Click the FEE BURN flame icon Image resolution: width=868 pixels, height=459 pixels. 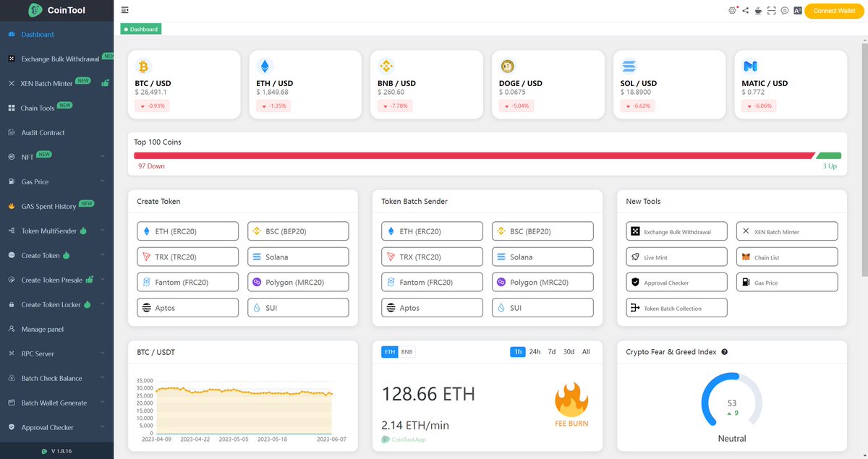coord(571,399)
